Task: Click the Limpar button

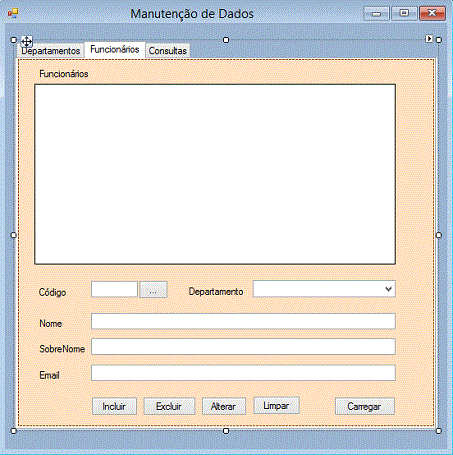Action: [276, 406]
